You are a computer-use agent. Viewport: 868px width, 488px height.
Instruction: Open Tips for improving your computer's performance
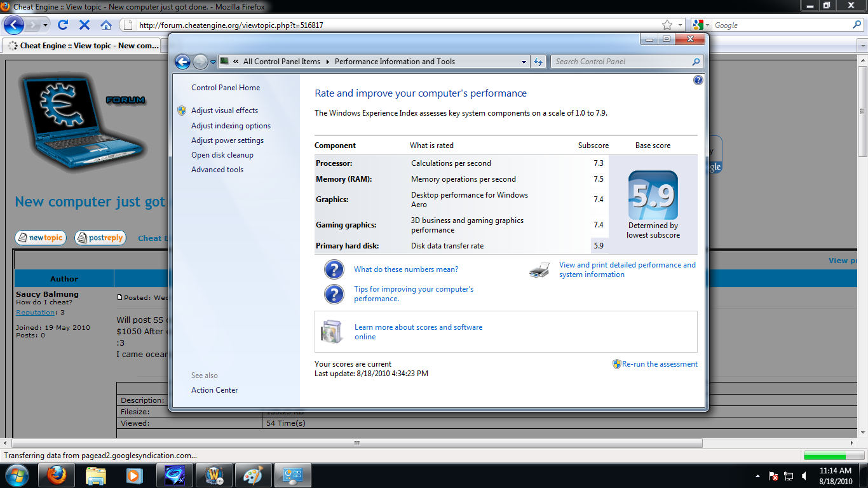point(414,294)
